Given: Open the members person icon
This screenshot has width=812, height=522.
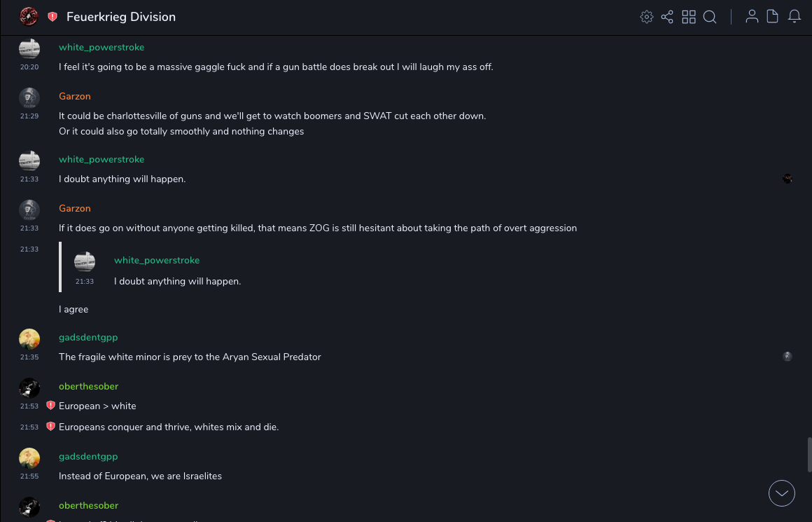Looking at the screenshot, I should (x=752, y=17).
